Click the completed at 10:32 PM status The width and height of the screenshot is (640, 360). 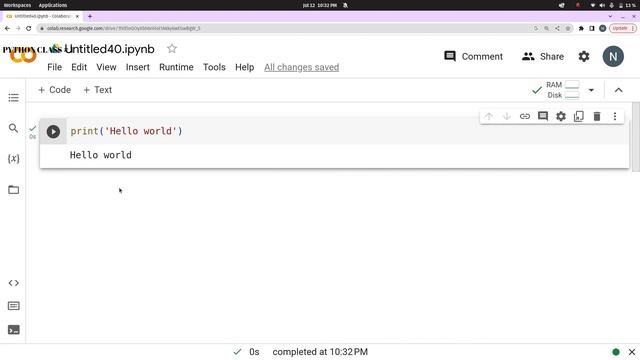click(x=320, y=352)
